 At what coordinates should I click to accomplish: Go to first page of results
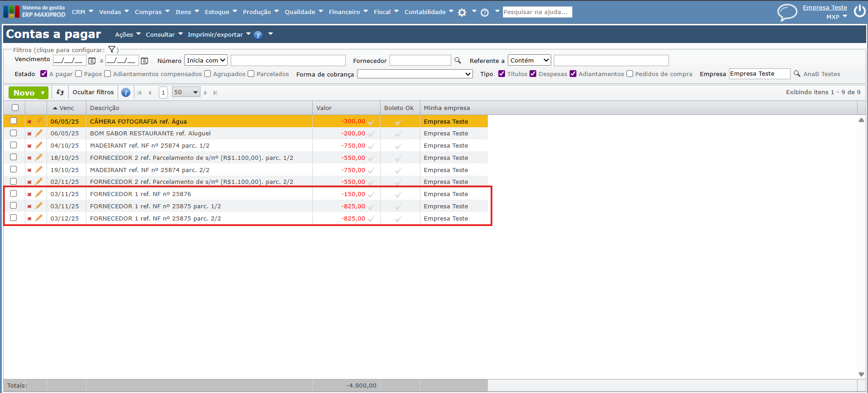pos(139,93)
